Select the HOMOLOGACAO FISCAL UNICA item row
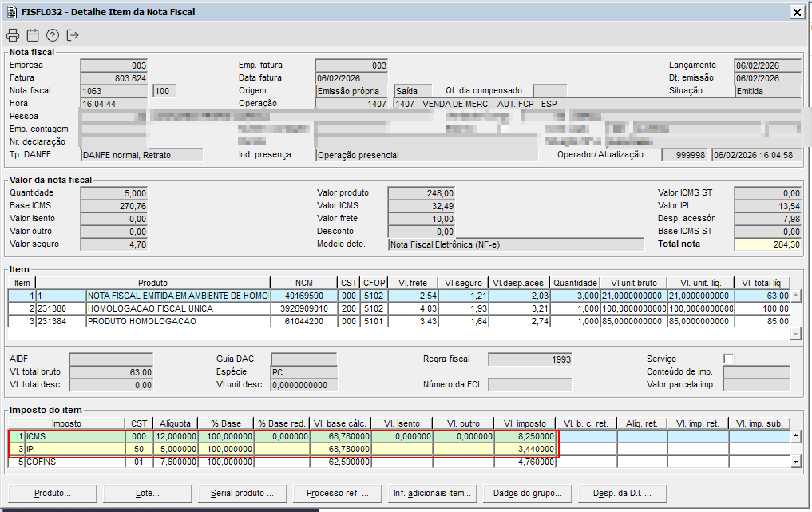 click(177, 308)
